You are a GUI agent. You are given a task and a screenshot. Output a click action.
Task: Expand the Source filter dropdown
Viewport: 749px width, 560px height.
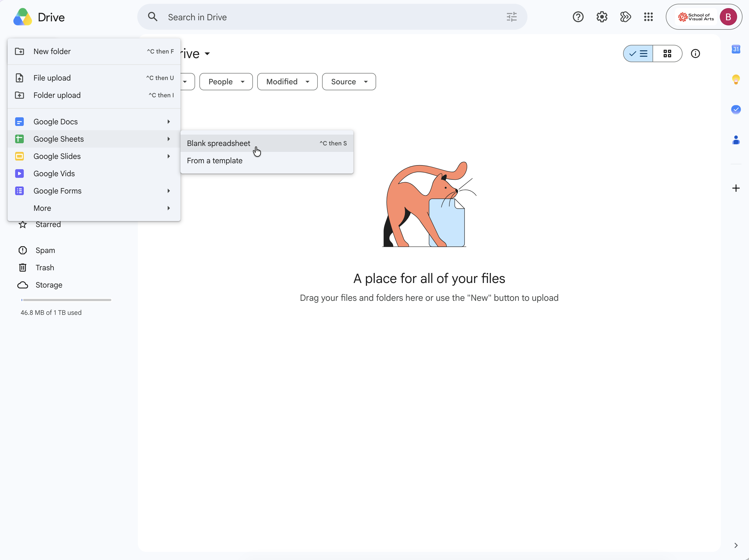click(x=349, y=82)
